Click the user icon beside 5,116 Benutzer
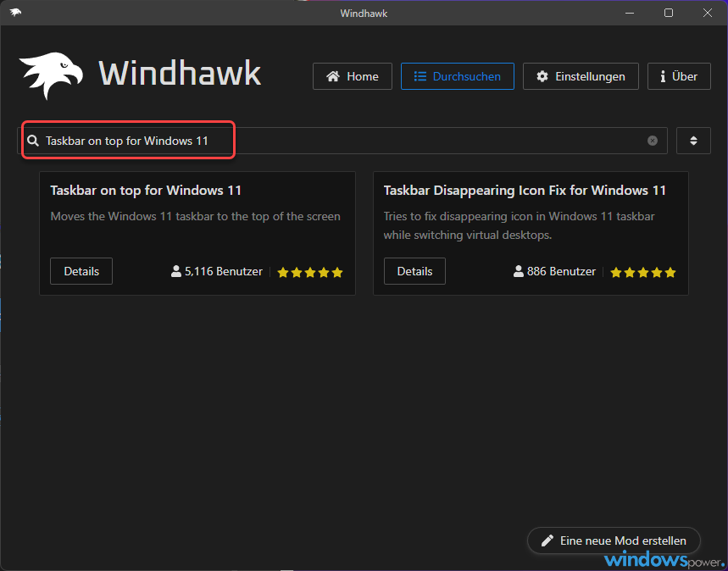The height and width of the screenshot is (571, 728). [176, 271]
